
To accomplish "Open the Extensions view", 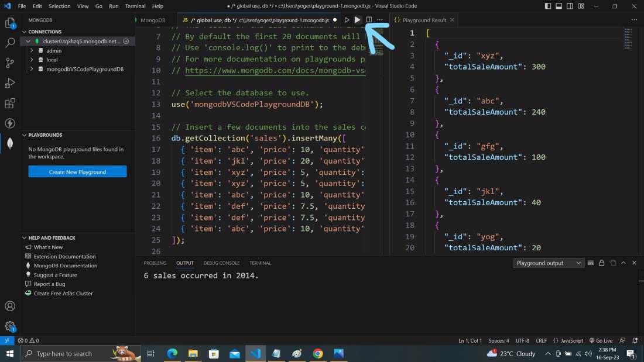I will (x=10, y=103).
